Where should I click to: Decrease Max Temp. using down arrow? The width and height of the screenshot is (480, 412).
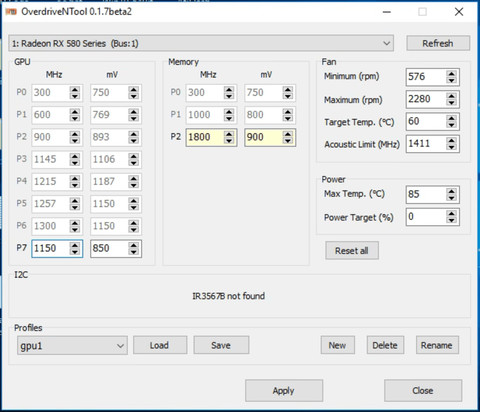[x=451, y=198]
